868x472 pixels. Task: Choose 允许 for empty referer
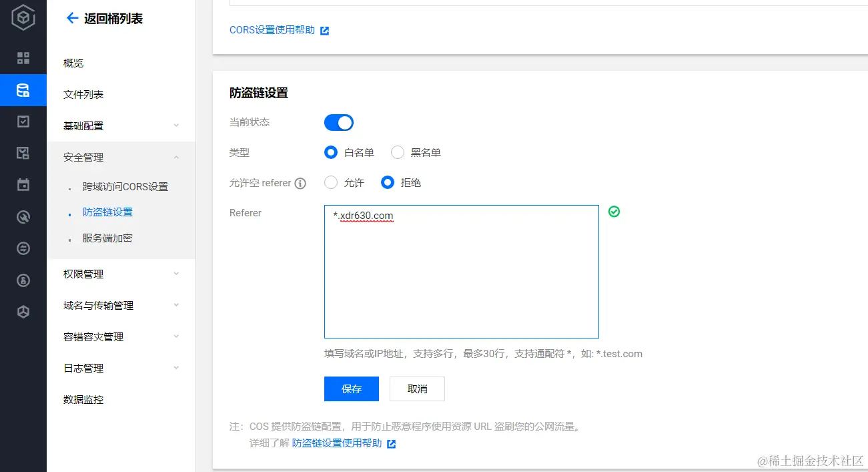pos(331,182)
